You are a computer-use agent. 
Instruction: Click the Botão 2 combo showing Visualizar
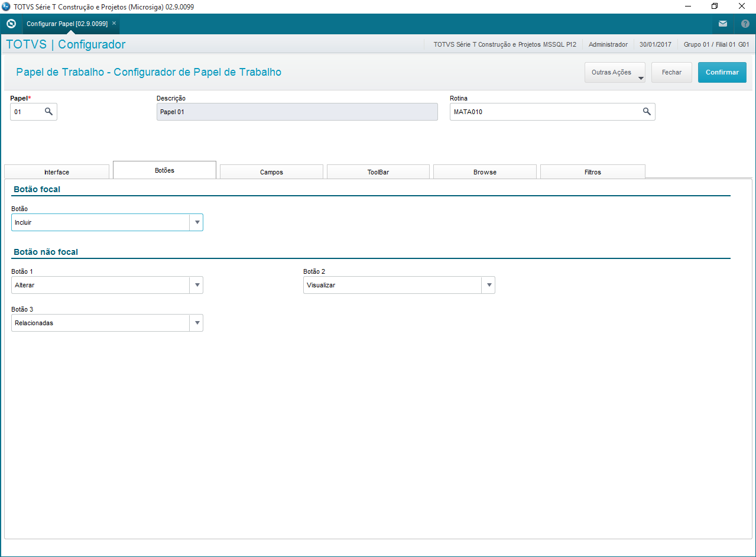coord(399,285)
